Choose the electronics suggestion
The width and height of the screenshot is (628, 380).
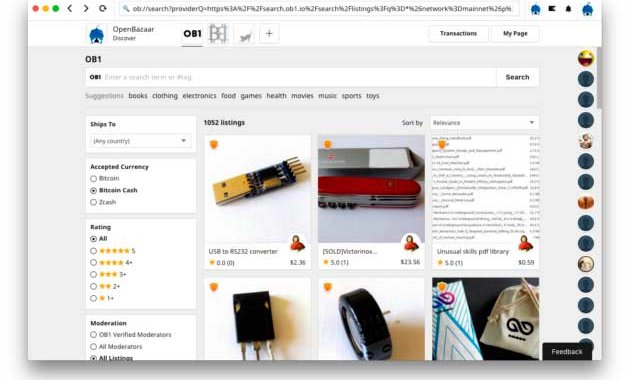[x=199, y=96]
